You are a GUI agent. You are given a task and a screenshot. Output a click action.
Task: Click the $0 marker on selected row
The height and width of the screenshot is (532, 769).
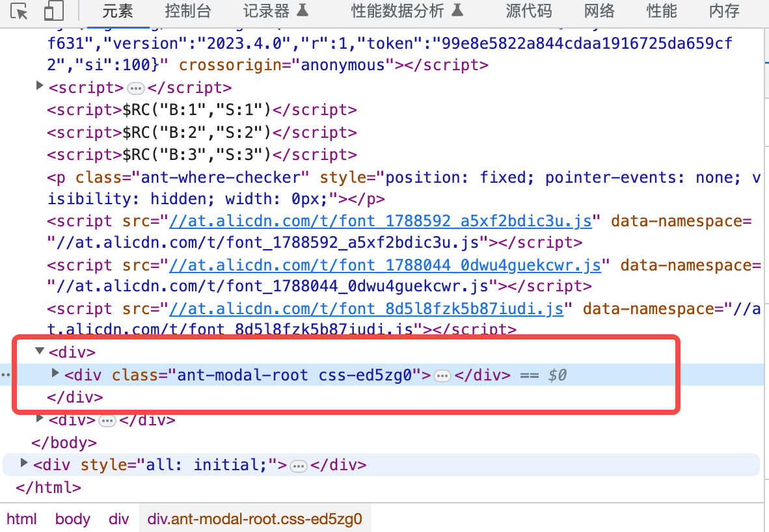click(557, 375)
